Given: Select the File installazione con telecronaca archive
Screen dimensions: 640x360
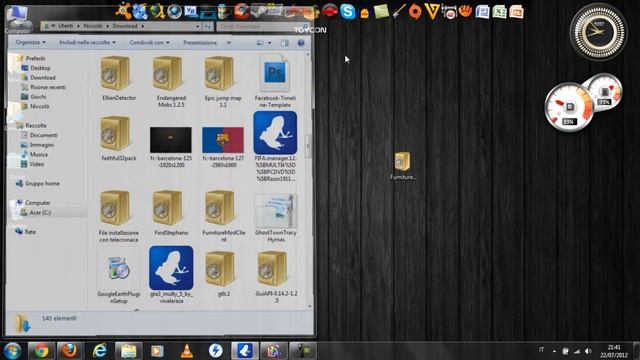Looking at the screenshot, I should pyautogui.click(x=118, y=216).
